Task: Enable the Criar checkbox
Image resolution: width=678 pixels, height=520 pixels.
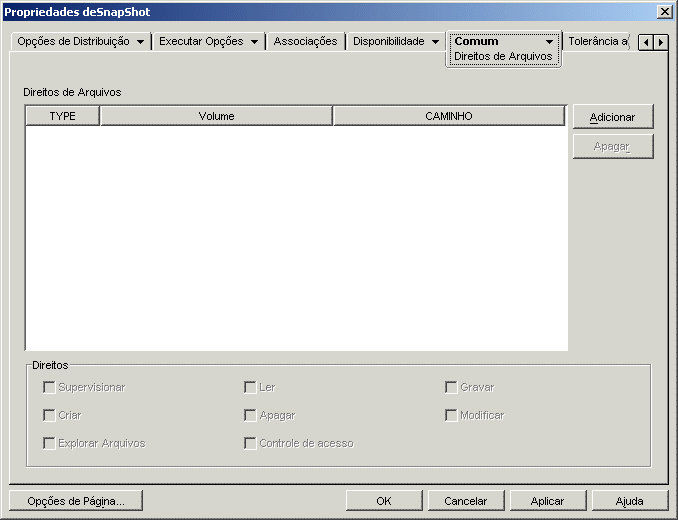Action: (x=49, y=415)
